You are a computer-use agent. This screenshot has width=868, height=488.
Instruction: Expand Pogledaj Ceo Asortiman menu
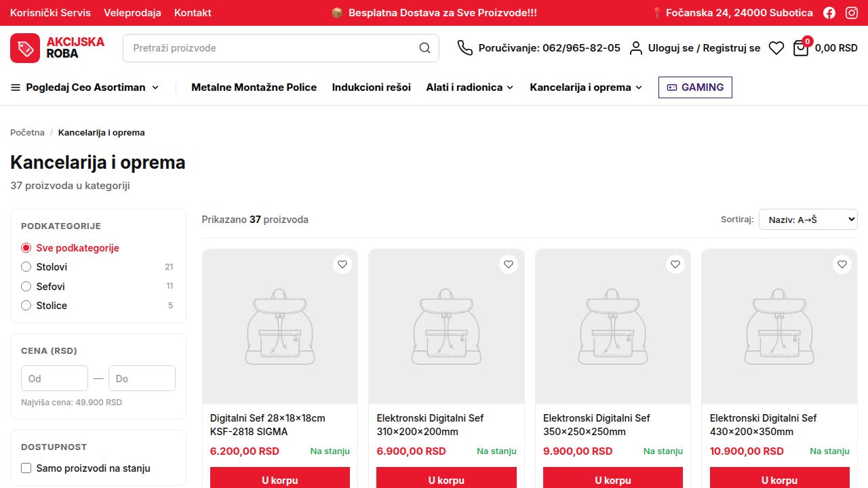coord(85,87)
